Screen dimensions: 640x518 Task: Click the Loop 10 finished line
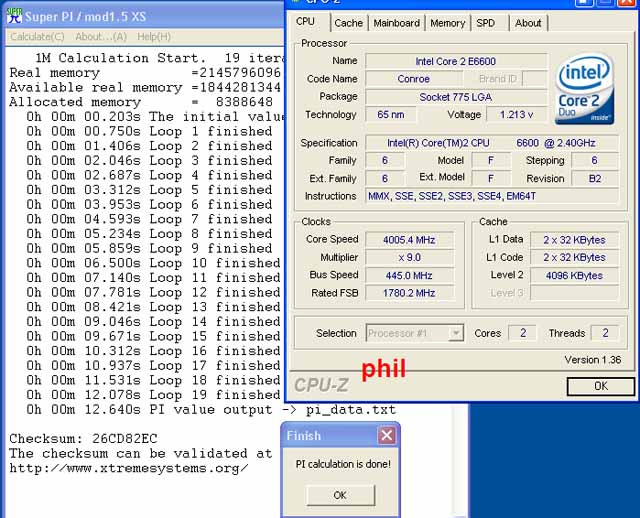[153, 263]
